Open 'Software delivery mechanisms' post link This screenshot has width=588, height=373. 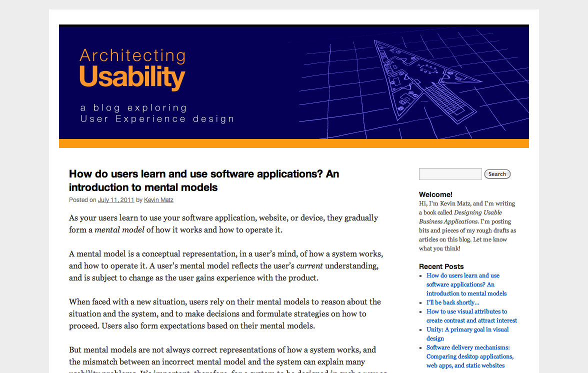(468, 347)
